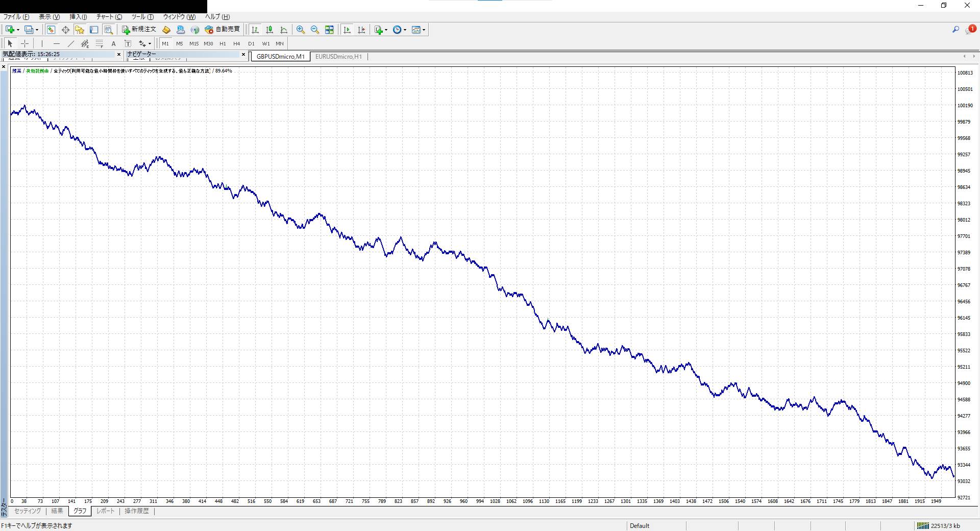Toggle the Strategy Tester panel icon

coord(108,30)
